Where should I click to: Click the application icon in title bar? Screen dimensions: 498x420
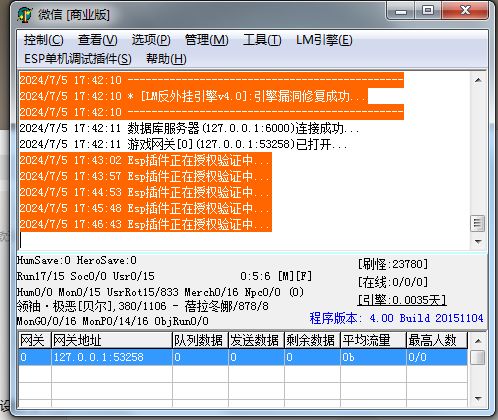pos(25,15)
